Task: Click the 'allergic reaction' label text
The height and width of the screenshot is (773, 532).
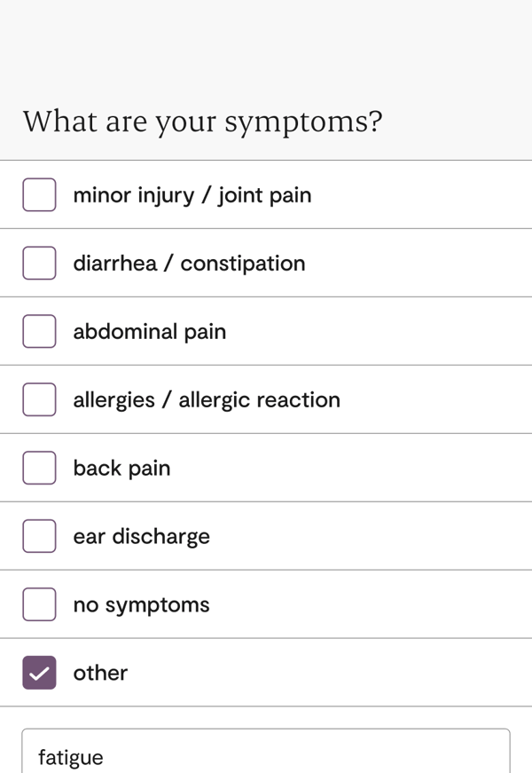Action: tap(259, 400)
